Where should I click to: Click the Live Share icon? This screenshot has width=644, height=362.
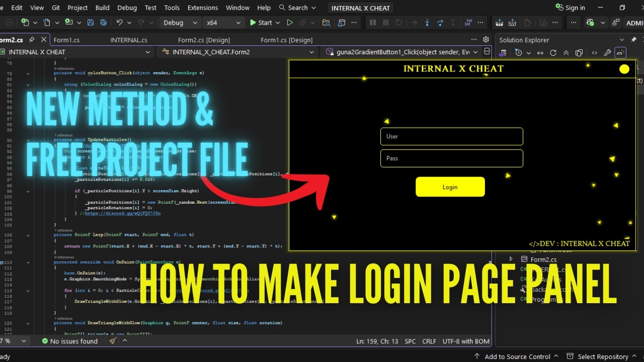click(616, 23)
